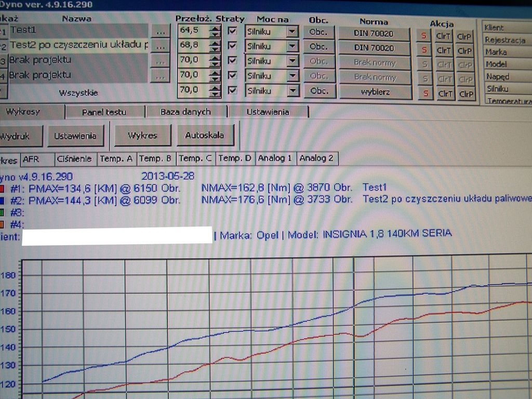Toggle Straty checkbox for Test2 row
The height and width of the screenshot is (399, 532).
(233, 46)
